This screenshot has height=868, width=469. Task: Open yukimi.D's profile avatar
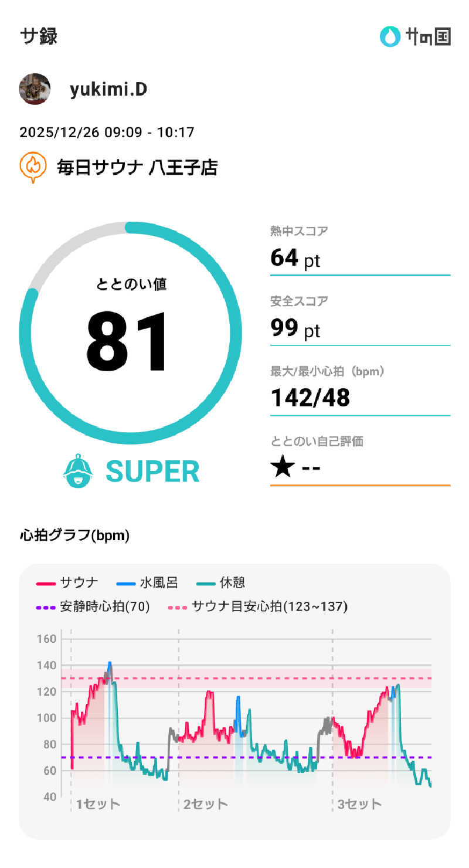pos(35,89)
